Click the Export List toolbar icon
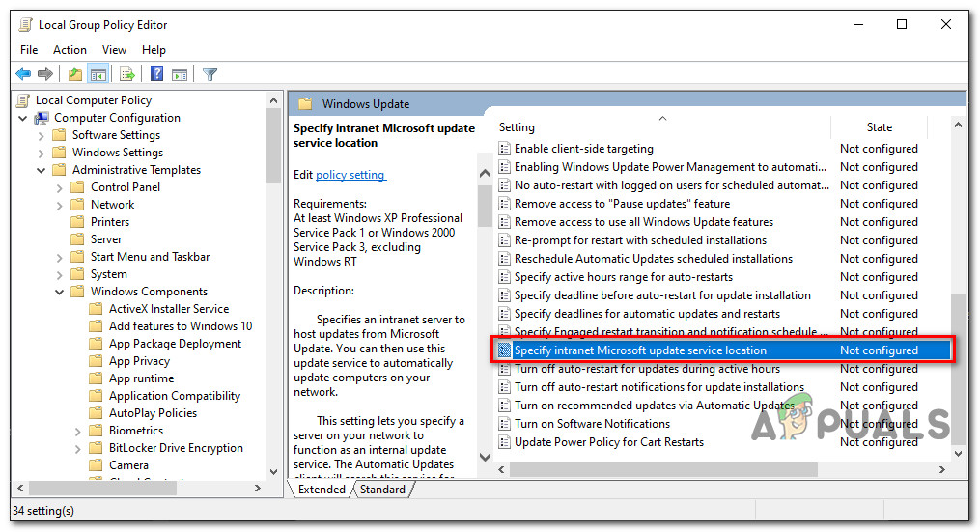The image size is (980, 532). (126, 74)
